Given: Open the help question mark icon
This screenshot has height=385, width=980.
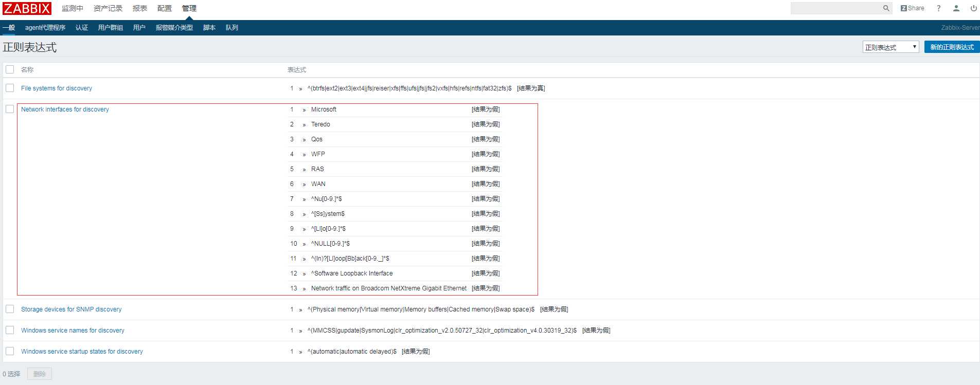Looking at the screenshot, I should point(939,8).
